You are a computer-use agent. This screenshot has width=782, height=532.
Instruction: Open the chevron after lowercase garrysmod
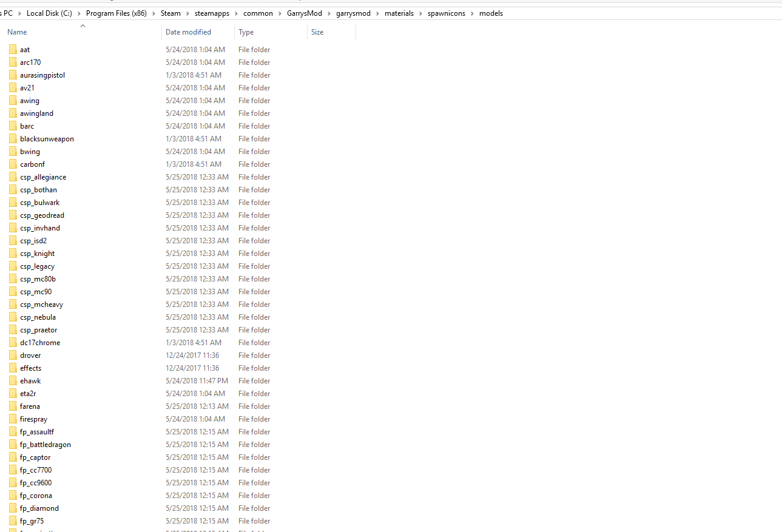click(377, 13)
